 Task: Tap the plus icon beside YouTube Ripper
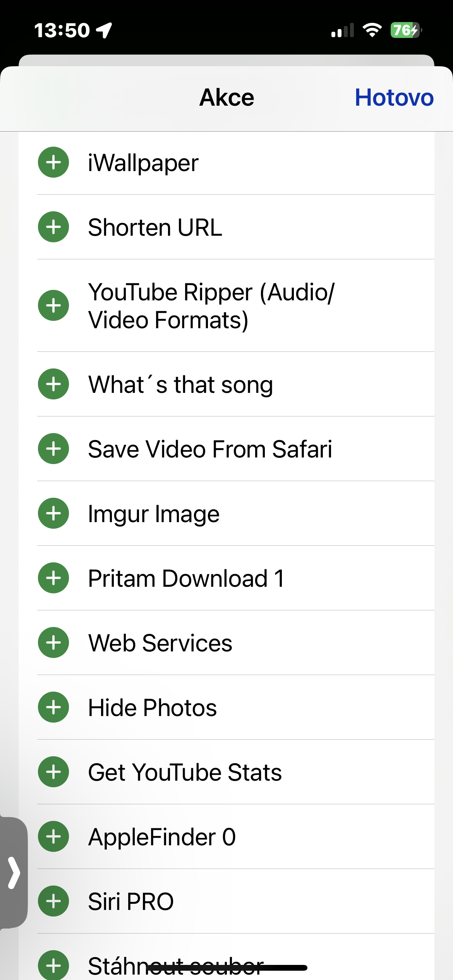53,305
